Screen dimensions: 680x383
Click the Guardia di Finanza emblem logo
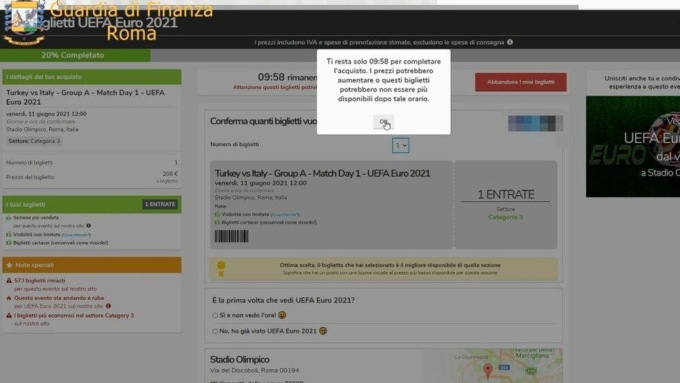point(24,23)
